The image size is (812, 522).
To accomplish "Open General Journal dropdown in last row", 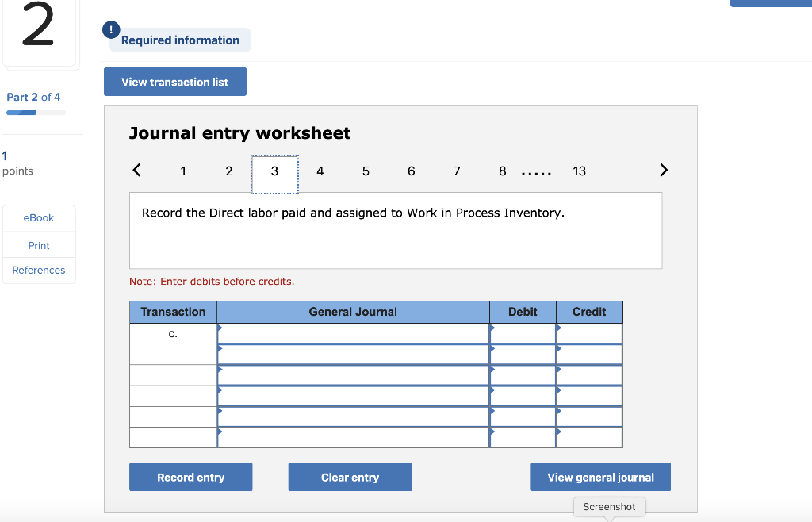I will click(353, 438).
